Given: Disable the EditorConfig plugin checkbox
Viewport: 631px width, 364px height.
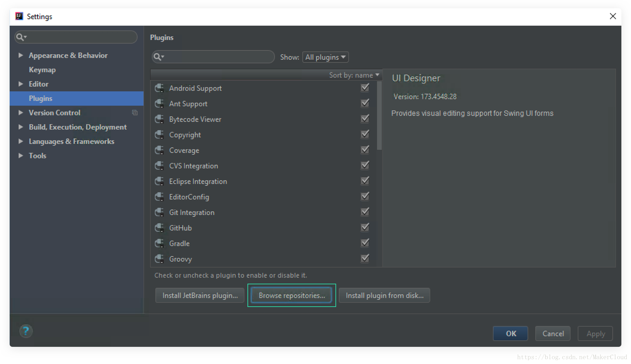Looking at the screenshot, I should click(x=365, y=196).
